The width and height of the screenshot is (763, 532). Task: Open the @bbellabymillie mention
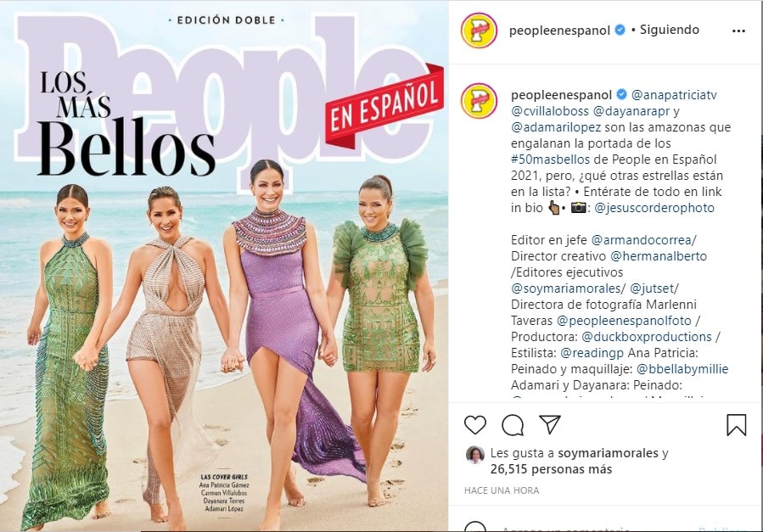pos(682,368)
